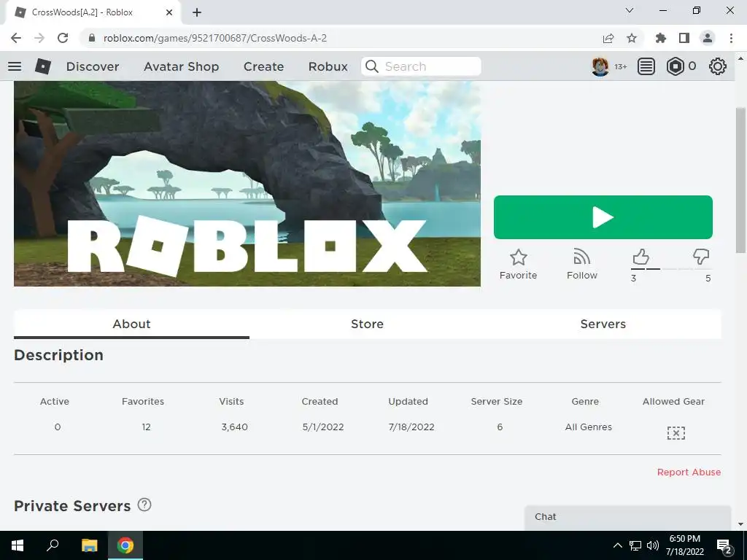
Task: Open Windows taskbar search
Action: point(53,545)
